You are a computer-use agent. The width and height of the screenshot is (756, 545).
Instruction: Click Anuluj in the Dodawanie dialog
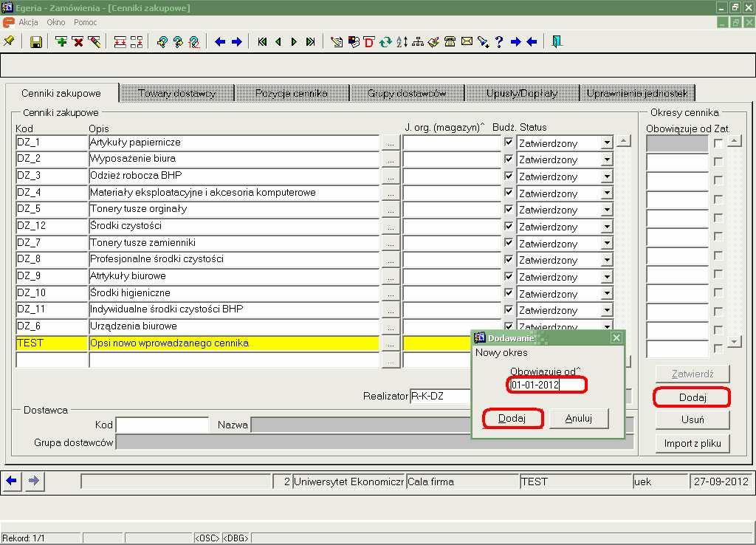(x=579, y=418)
